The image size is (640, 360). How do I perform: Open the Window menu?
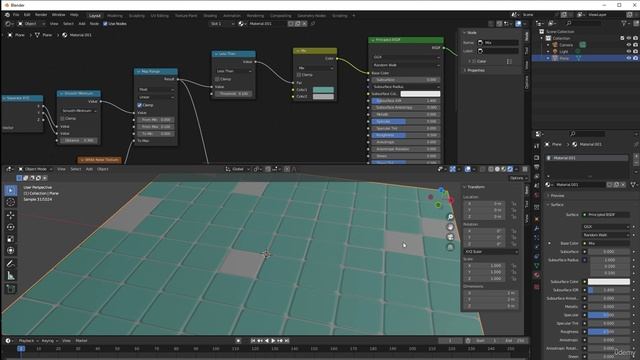pyautogui.click(x=58, y=15)
